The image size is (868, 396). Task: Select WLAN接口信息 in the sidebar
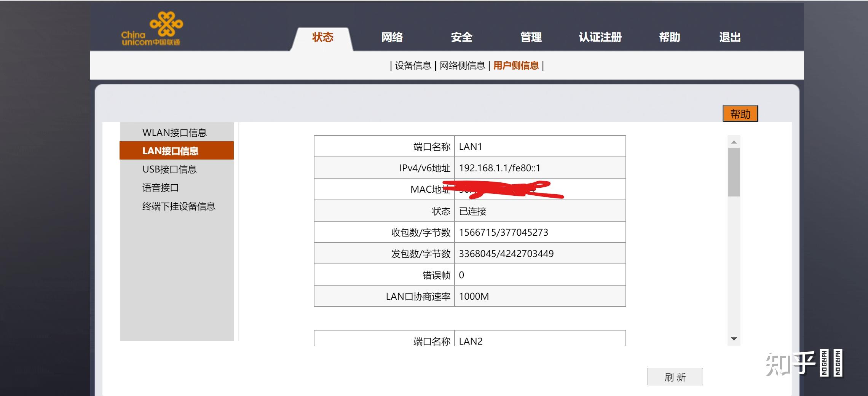[x=175, y=132]
